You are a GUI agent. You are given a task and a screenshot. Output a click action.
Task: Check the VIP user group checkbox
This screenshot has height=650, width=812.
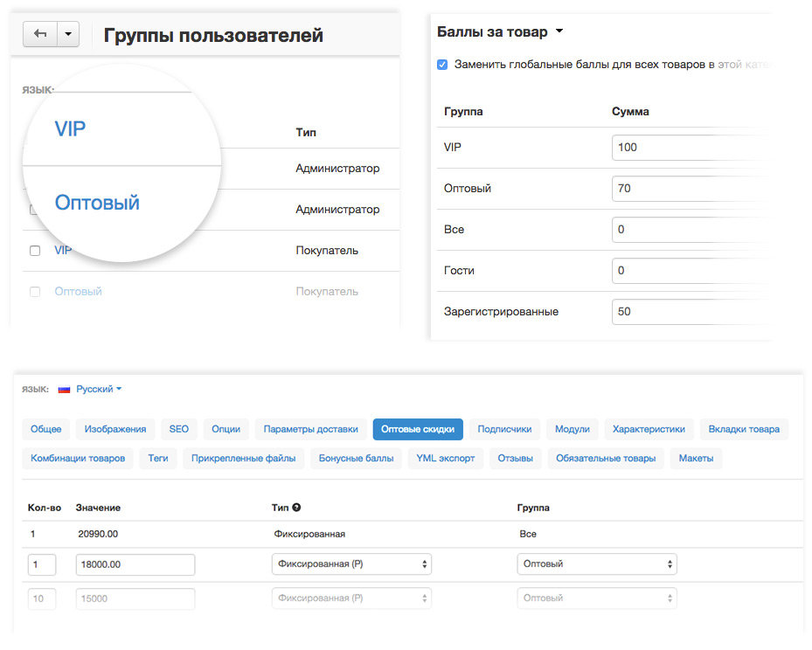point(35,251)
